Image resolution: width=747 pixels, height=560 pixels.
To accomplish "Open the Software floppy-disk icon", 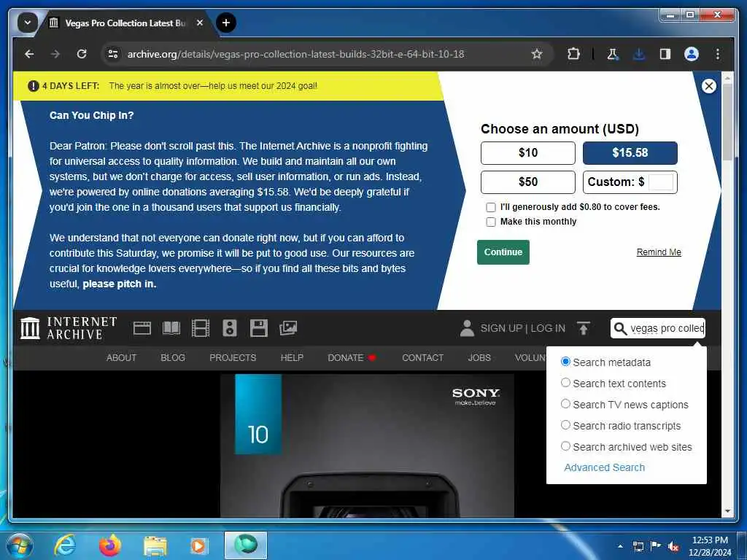I will (259, 328).
